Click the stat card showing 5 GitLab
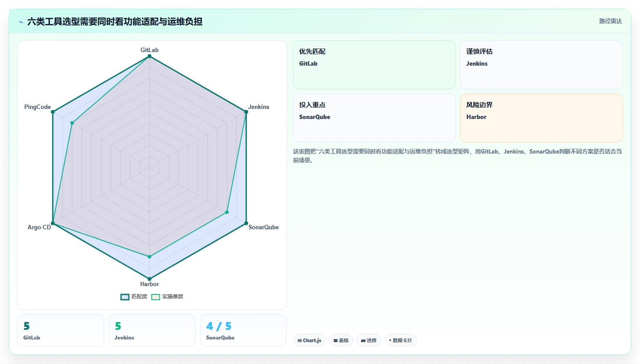The image size is (640, 364). point(60,330)
